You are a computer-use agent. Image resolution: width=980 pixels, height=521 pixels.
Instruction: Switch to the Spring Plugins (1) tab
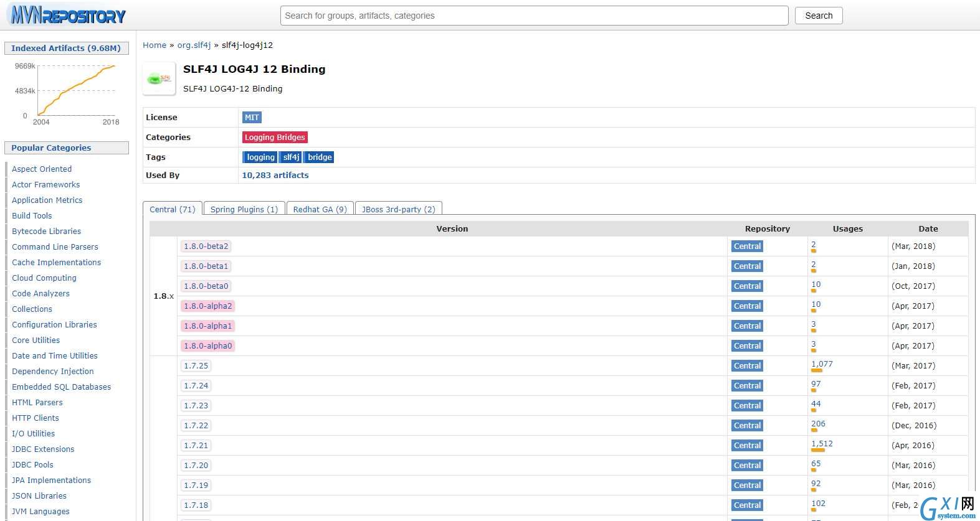[244, 209]
